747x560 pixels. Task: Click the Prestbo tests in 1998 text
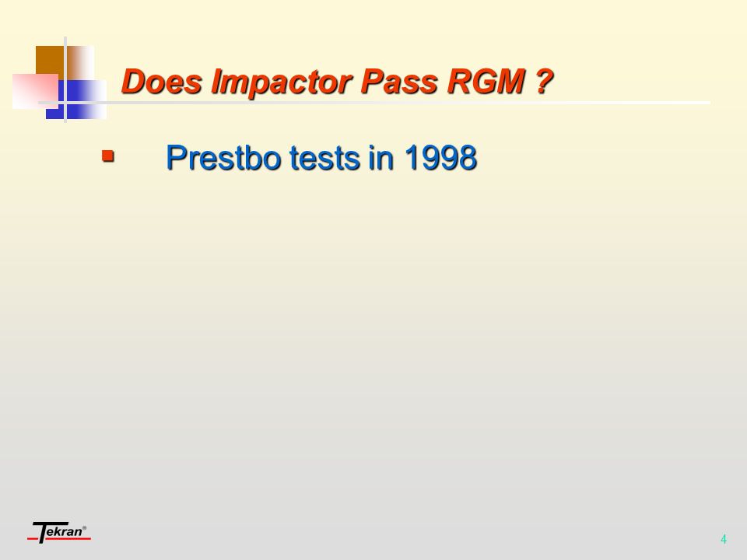(321, 157)
